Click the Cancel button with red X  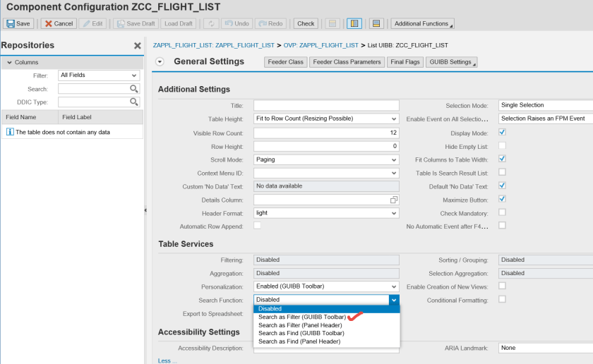pyautogui.click(x=58, y=23)
